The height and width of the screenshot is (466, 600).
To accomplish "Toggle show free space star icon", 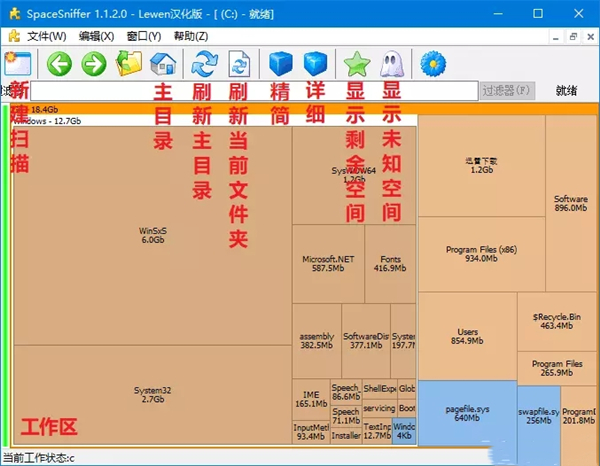I will pos(357,64).
